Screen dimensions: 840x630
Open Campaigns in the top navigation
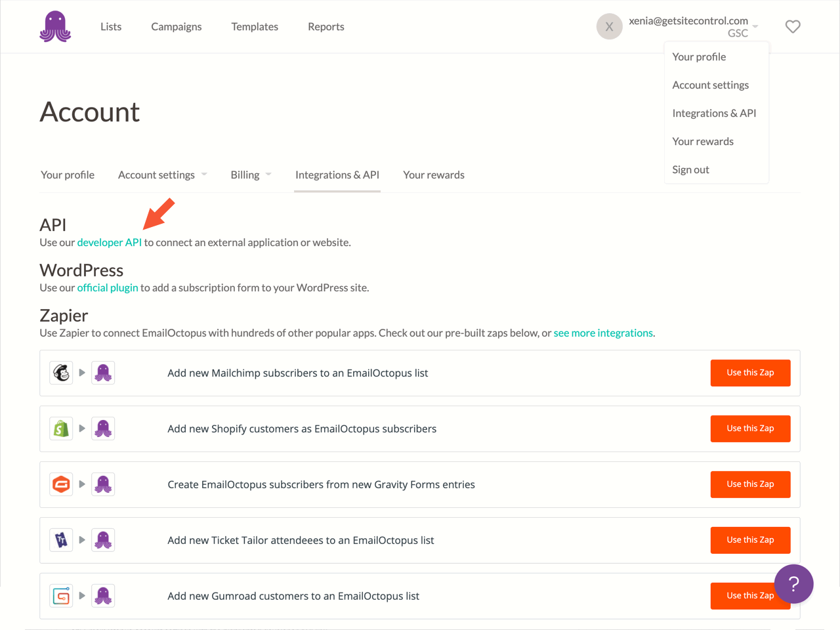177,27
